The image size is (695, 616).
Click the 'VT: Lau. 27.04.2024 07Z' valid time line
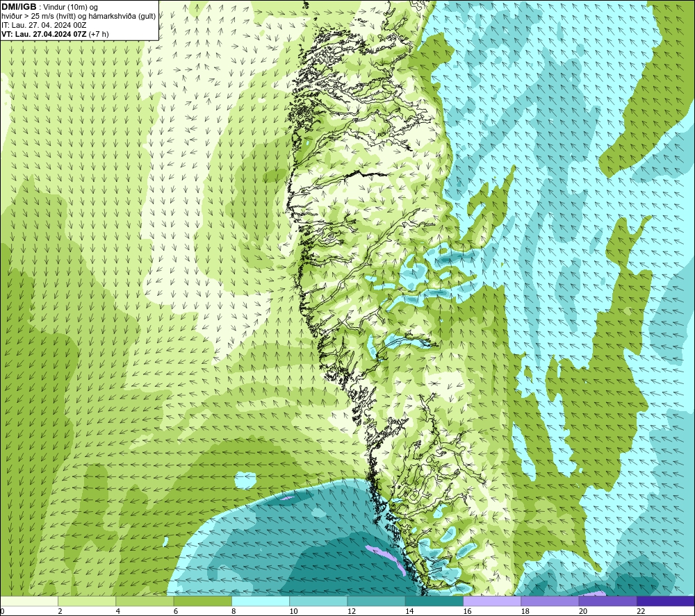tap(55, 34)
